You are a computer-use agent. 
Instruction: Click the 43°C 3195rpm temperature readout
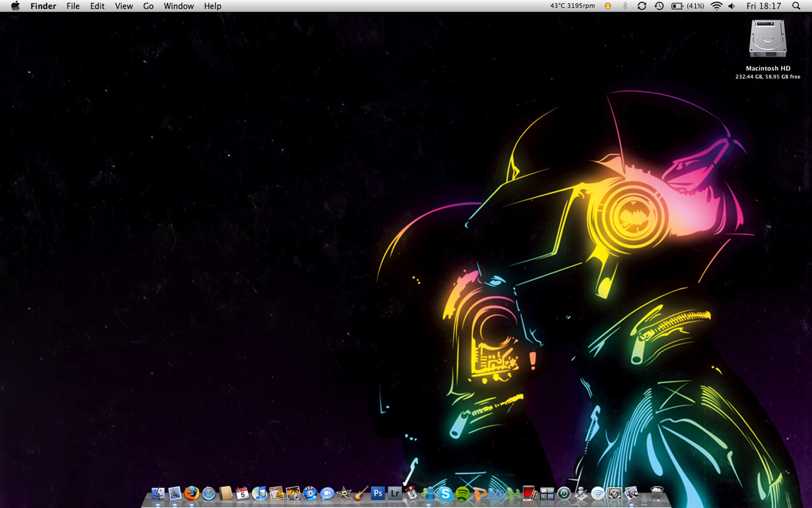(572, 6)
